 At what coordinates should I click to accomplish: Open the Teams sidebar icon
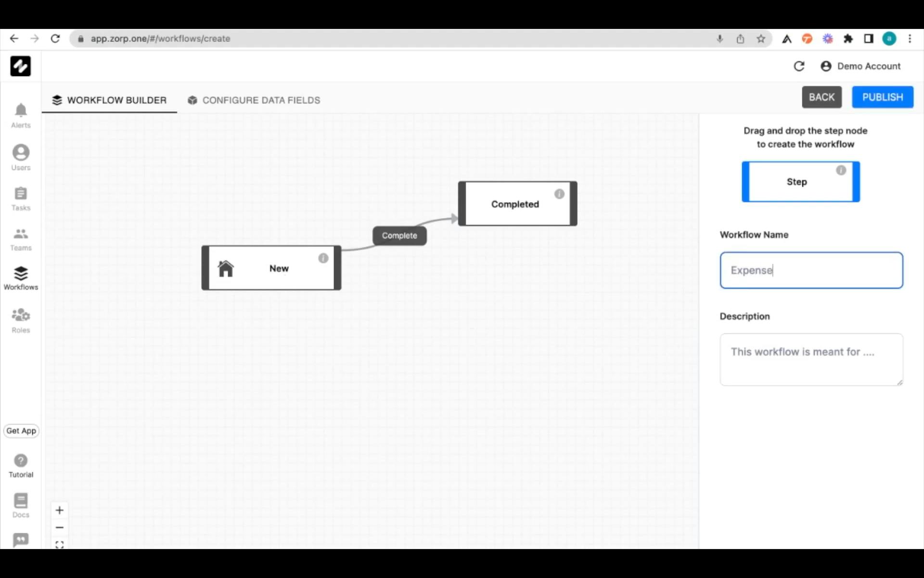tap(21, 234)
